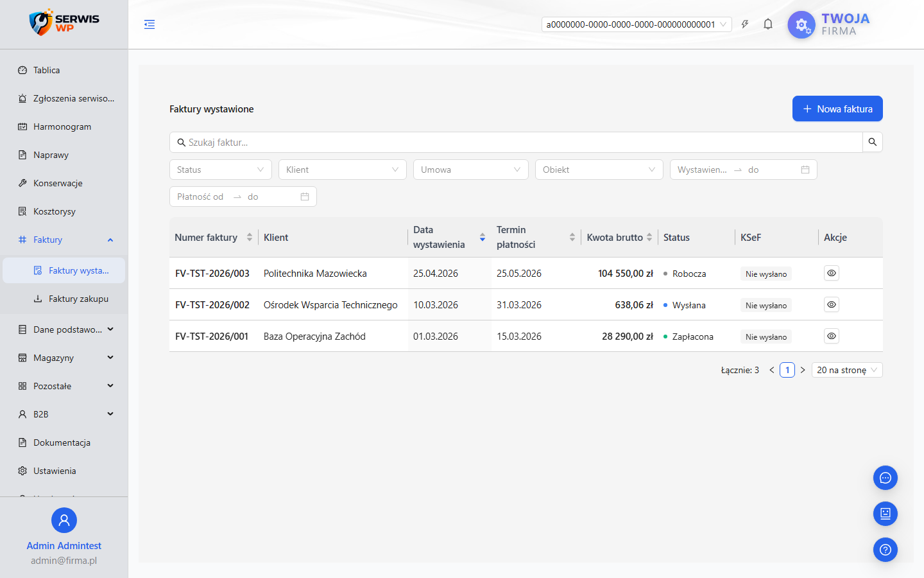
Task: Click invoice number FV-TST-2026/002
Action: [x=212, y=304]
